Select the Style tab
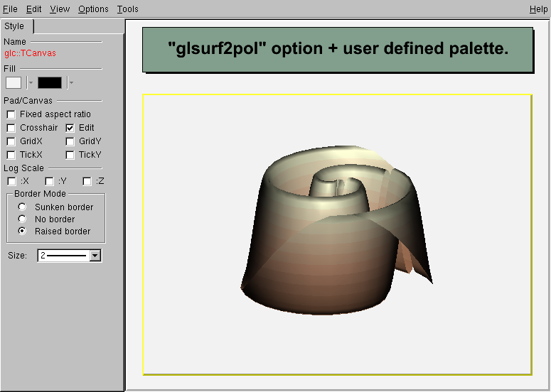The image size is (551, 392). (15, 26)
